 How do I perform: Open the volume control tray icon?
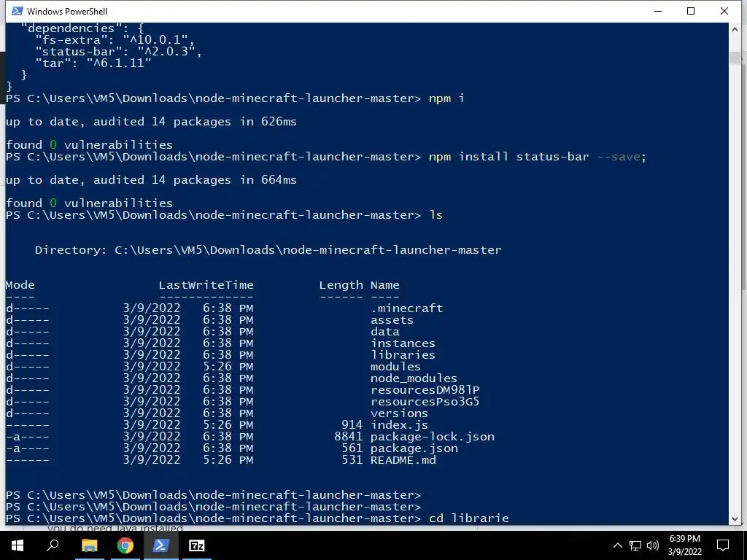pyautogui.click(x=653, y=545)
